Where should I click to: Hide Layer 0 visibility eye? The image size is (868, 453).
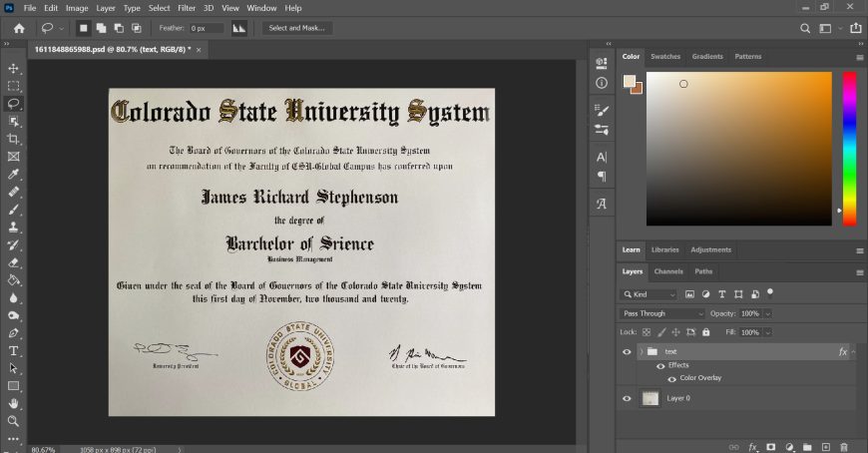pos(627,398)
